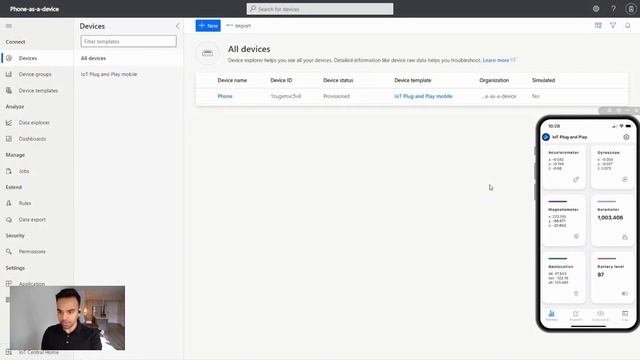The height and width of the screenshot is (360, 640).
Task: Click the Provisioned status cell
Action: pos(336,96)
